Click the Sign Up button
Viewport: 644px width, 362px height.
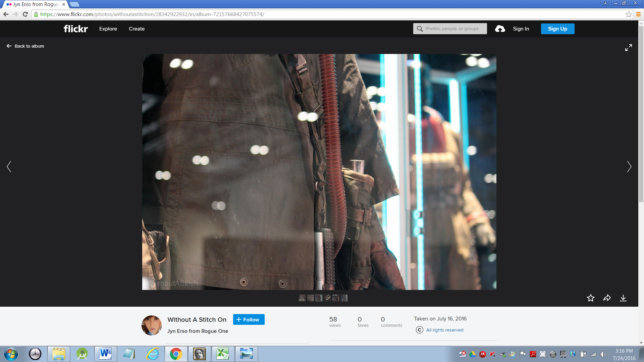pyautogui.click(x=557, y=29)
